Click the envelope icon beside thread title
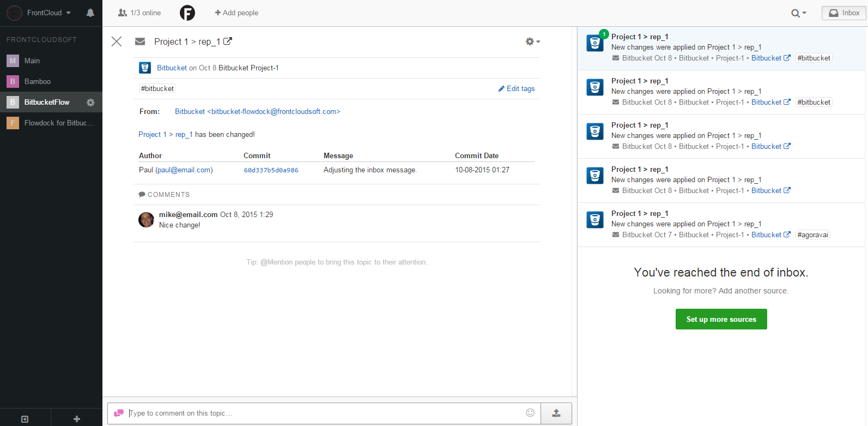Image resolution: width=868 pixels, height=426 pixels. point(140,41)
